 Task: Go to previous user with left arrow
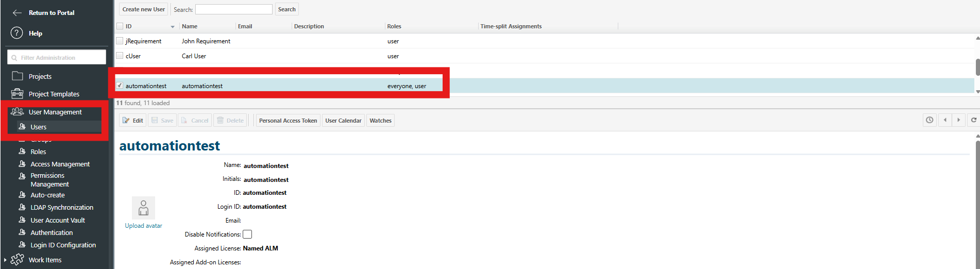pos(945,120)
